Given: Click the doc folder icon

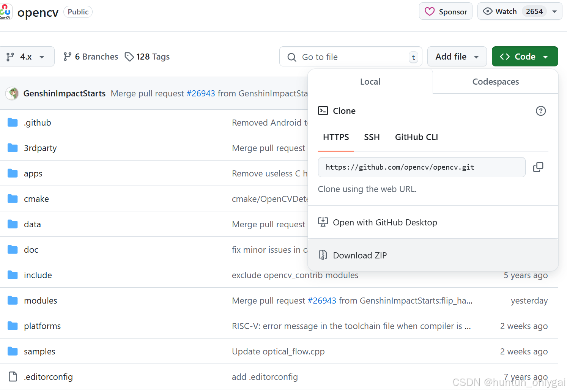Looking at the screenshot, I should pos(13,249).
